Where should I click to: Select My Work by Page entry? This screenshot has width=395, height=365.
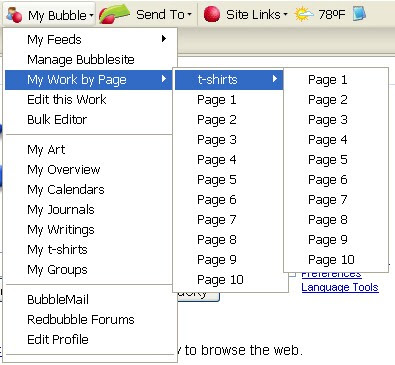point(89,80)
